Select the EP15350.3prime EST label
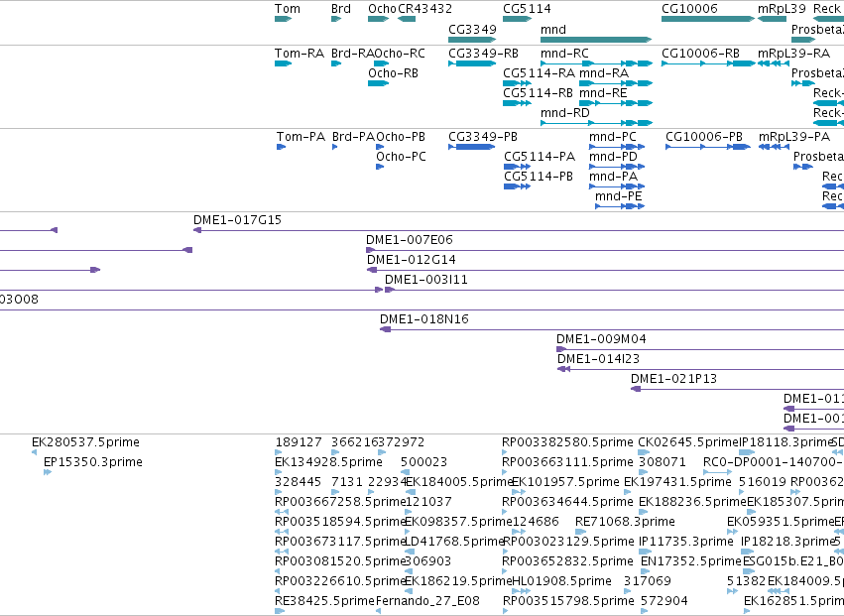The height and width of the screenshot is (616, 844). pos(93,462)
